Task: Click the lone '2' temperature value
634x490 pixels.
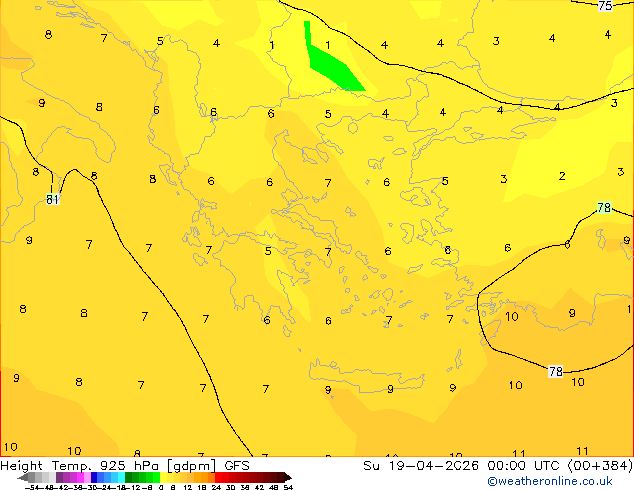Action: coord(562,176)
